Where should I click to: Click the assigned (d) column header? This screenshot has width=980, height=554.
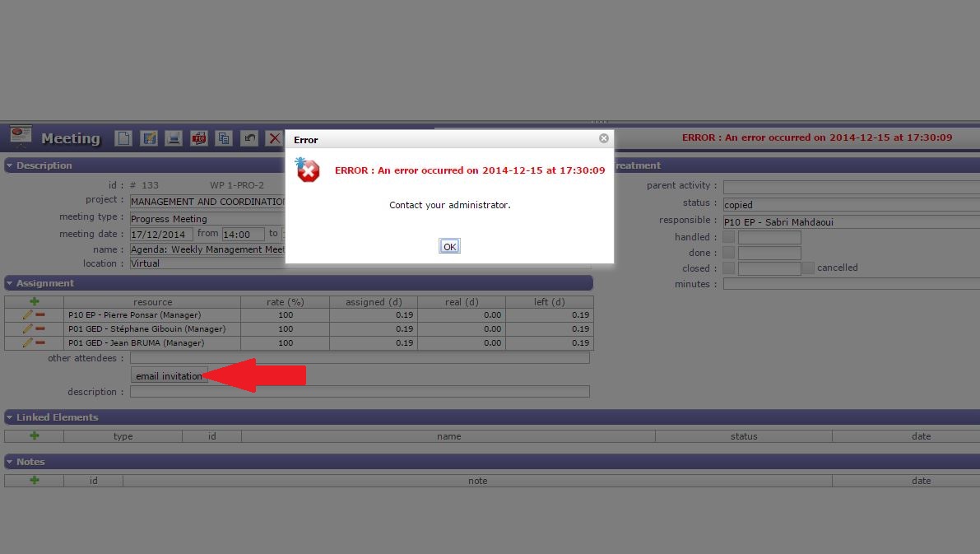374,301
